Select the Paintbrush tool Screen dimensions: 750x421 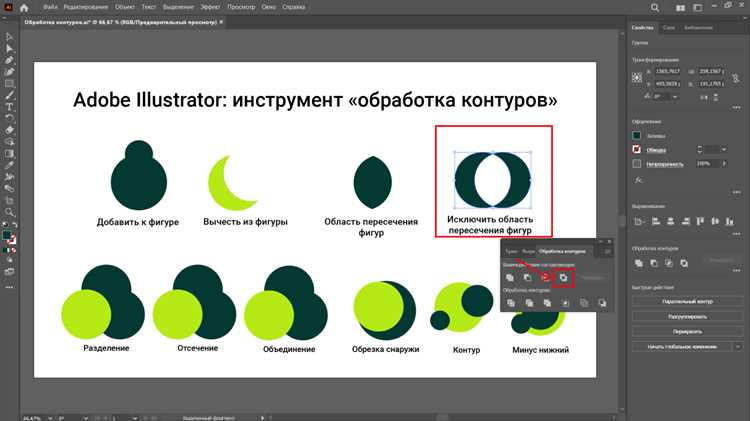[x=9, y=95]
